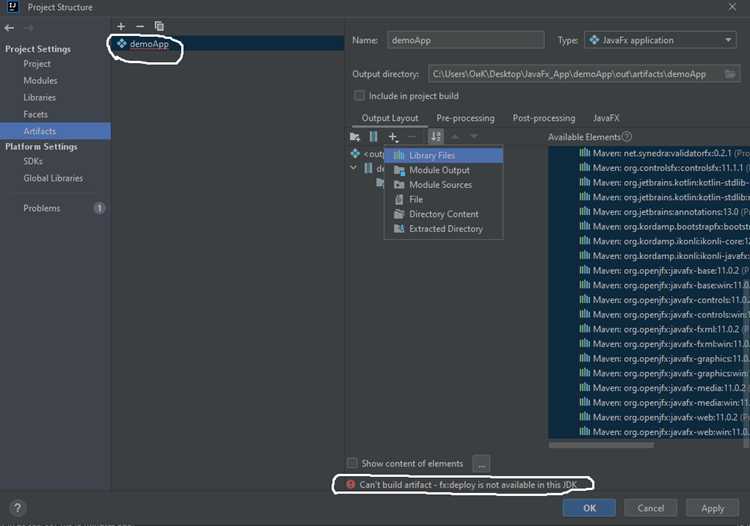This screenshot has height=526, width=750.
Task: Remove selected artifact with minus icon
Action: click(x=140, y=26)
